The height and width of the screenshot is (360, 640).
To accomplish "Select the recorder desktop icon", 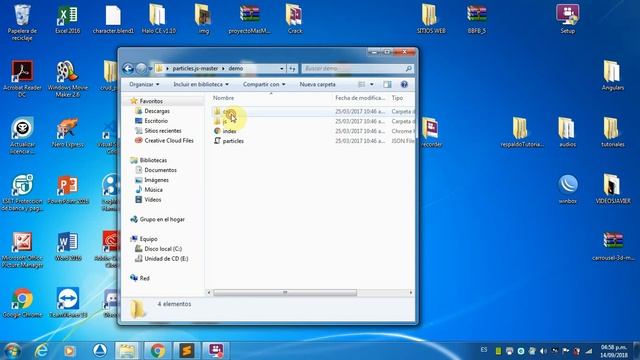I will [431, 133].
